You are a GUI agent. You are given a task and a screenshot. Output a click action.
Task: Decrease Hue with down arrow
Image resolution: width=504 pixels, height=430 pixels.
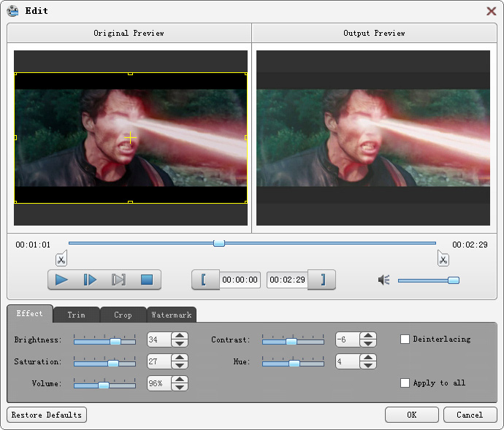(x=368, y=365)
